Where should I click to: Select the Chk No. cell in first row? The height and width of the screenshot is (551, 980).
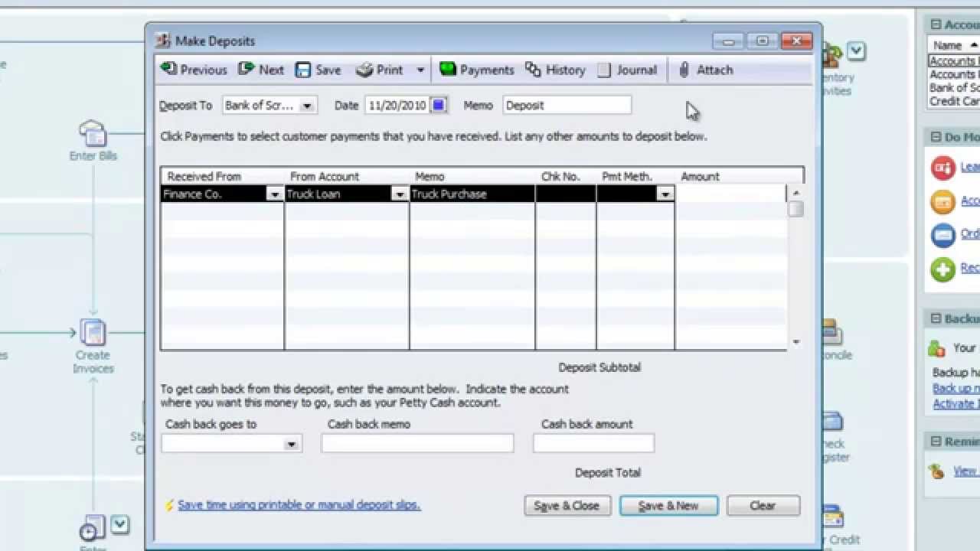click(x=566, y=194)
